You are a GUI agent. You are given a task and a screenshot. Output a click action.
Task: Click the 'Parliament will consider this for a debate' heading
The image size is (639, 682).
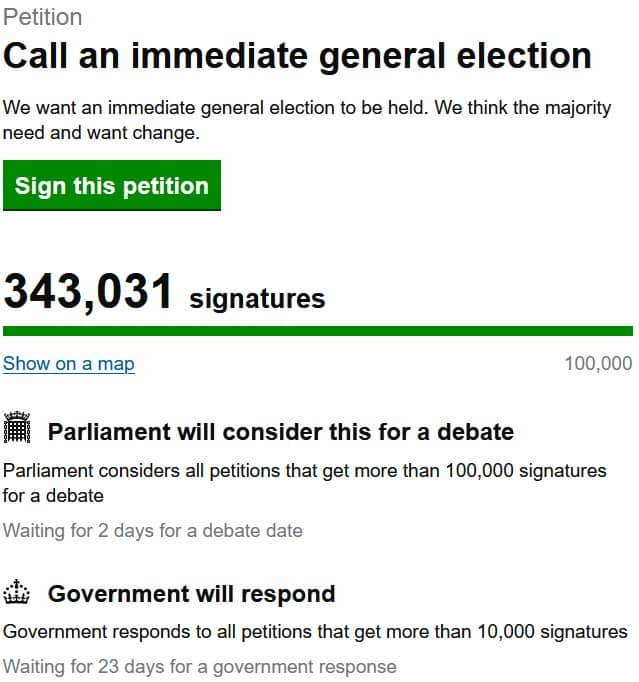pyautogui.click(x=280, y=432)
